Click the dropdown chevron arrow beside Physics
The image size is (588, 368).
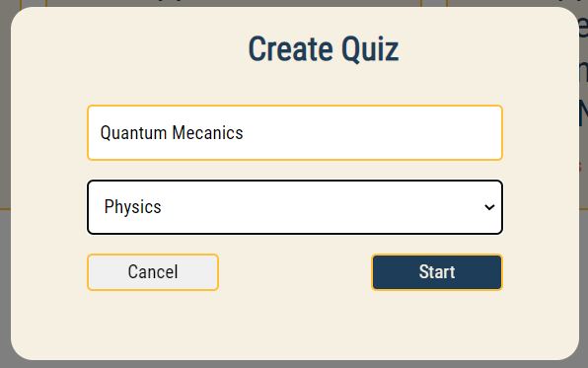coord(489,207)
